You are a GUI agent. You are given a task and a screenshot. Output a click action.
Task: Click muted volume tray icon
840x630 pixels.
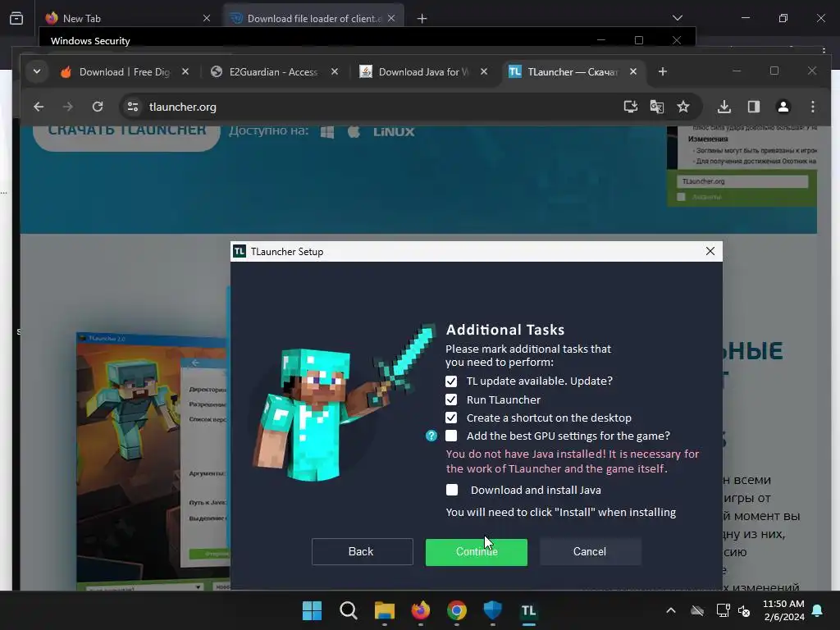point(744,610)
